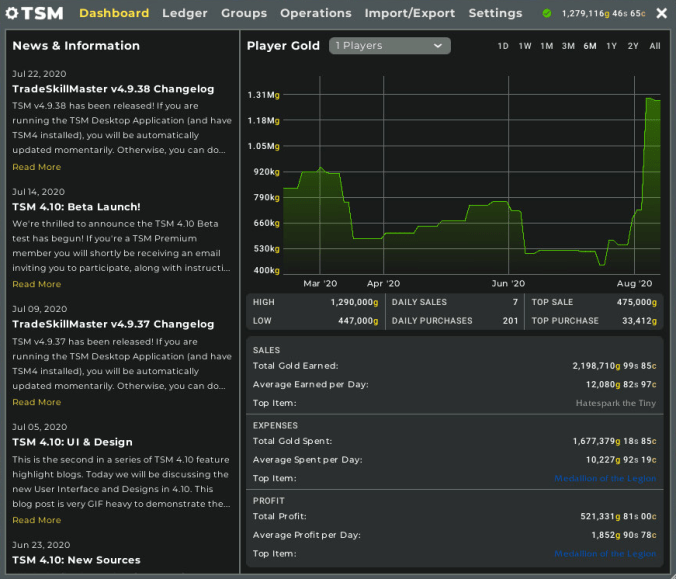676x579 pixels.
Task: Click the Player Gold heading
Action: pyautogui.click(x=283, y=46)
